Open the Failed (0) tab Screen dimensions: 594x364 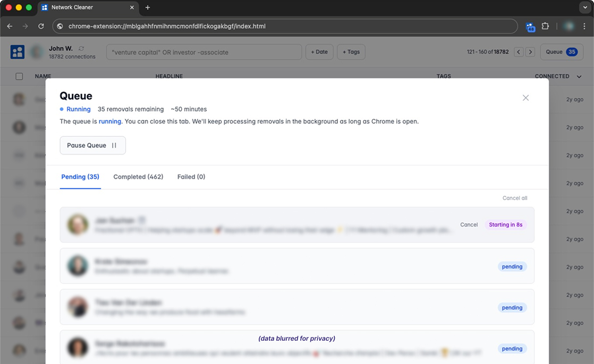click(x=191, y=177)
